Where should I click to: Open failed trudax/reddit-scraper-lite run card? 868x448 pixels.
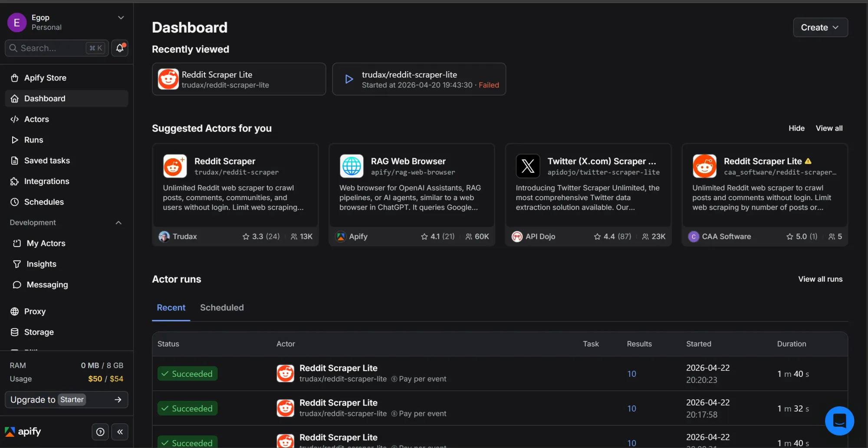pos(419,79)
